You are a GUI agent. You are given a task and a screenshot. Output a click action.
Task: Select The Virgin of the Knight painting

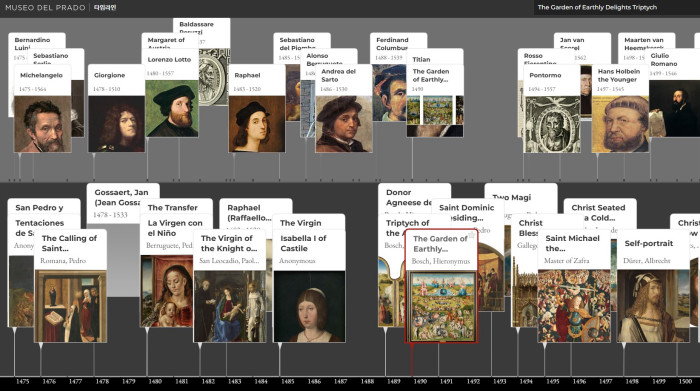pyautogui.click(x=229, y=286)
